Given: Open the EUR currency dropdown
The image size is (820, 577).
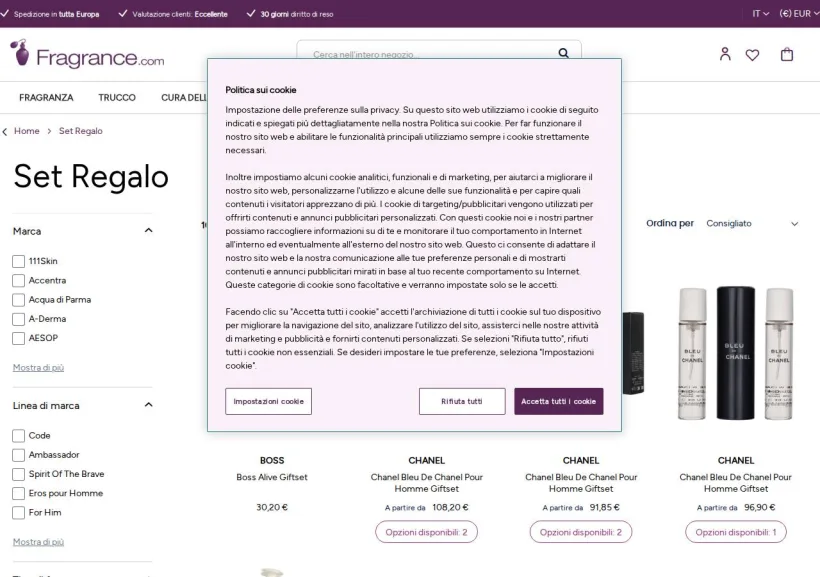Looking at the screenshot, I should coord(799,14).
